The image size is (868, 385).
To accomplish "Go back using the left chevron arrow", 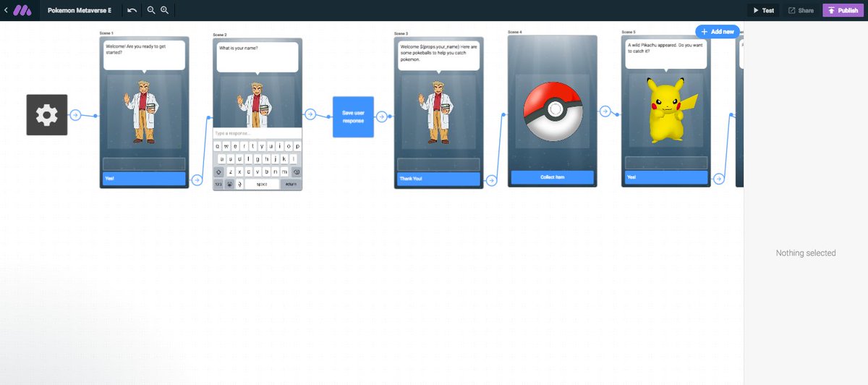I will tap(6, 10).
